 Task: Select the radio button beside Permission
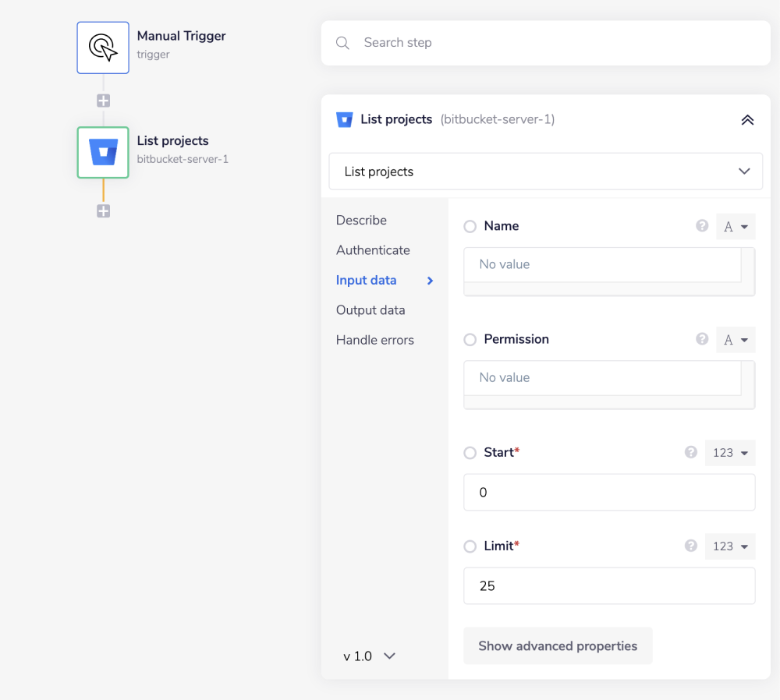(470, 339)
